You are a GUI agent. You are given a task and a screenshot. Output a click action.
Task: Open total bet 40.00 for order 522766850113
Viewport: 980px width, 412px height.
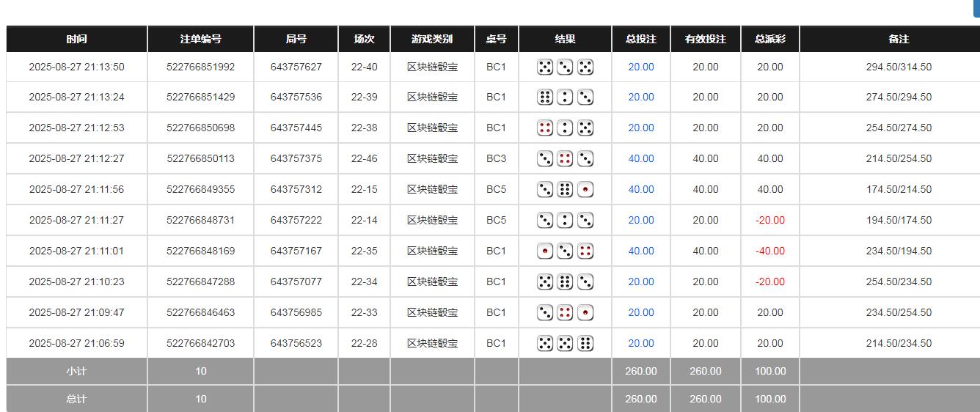[640, 159]
